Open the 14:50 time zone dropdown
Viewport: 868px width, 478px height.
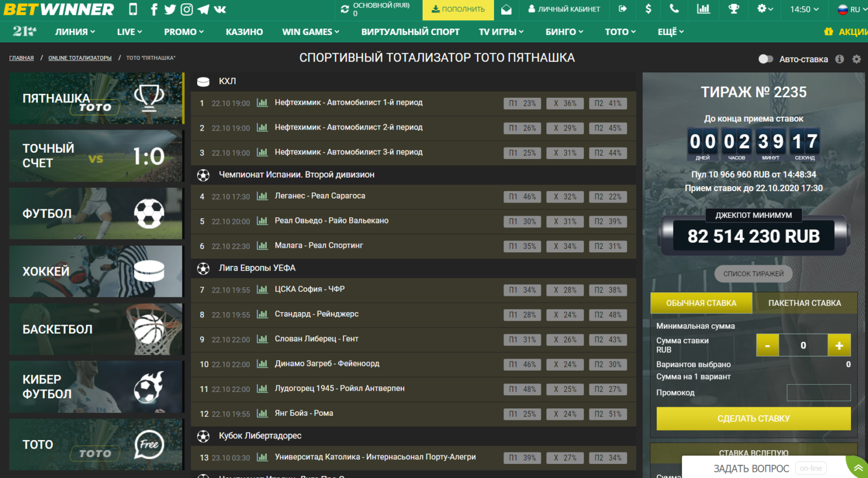click(x=804, y=9)
